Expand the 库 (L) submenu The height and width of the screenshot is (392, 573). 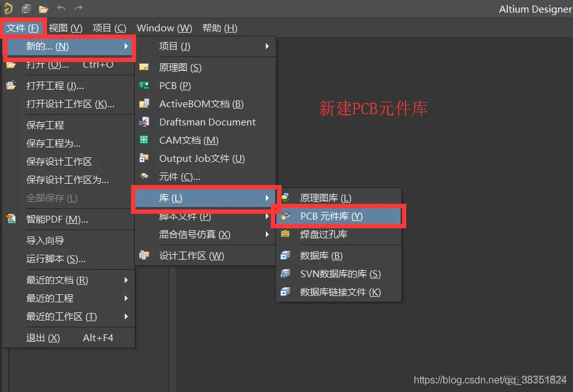click(x=206, y=198)
